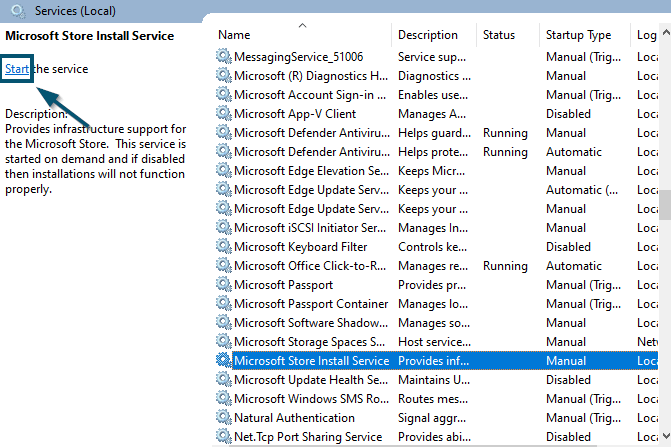The image size is (671, 447).
Task: Click the 'Signal aggr...' description cell
Action: click(432, 418)
